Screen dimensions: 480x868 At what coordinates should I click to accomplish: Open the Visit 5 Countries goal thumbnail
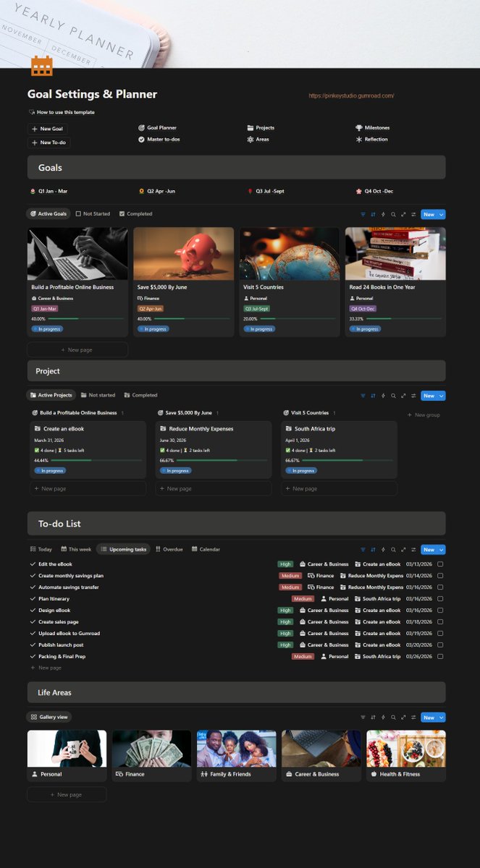point(290,254)
